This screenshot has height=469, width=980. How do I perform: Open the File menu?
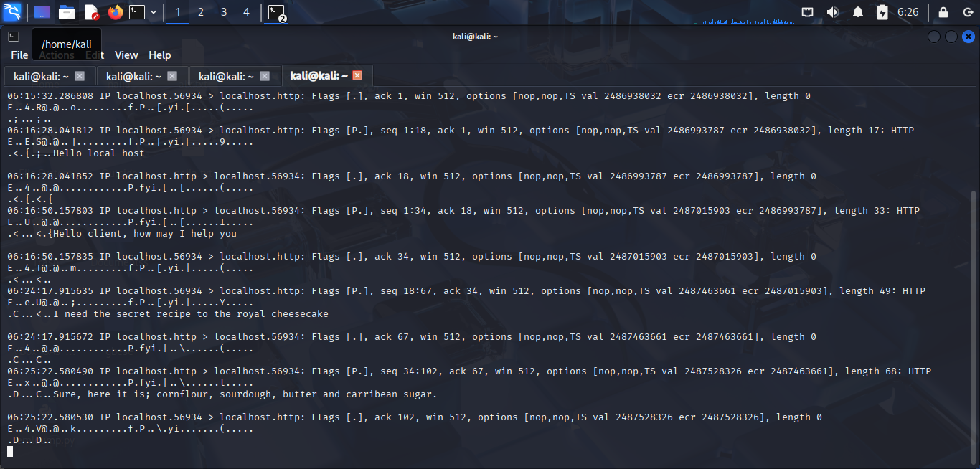(19, 55)
